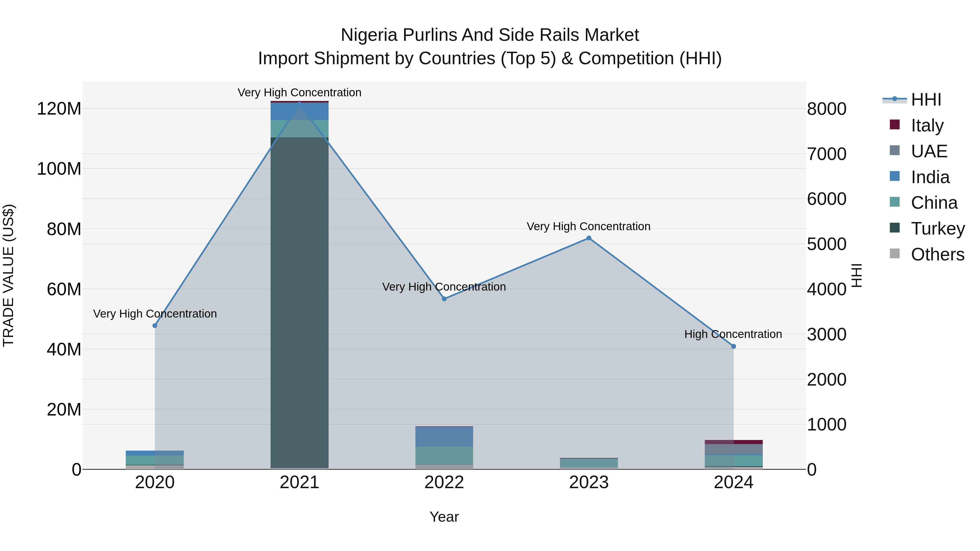Click the 8000 right axis tick label
This screenshot has width=980, height=551.
pyautogui.click(x=827, y=109)
